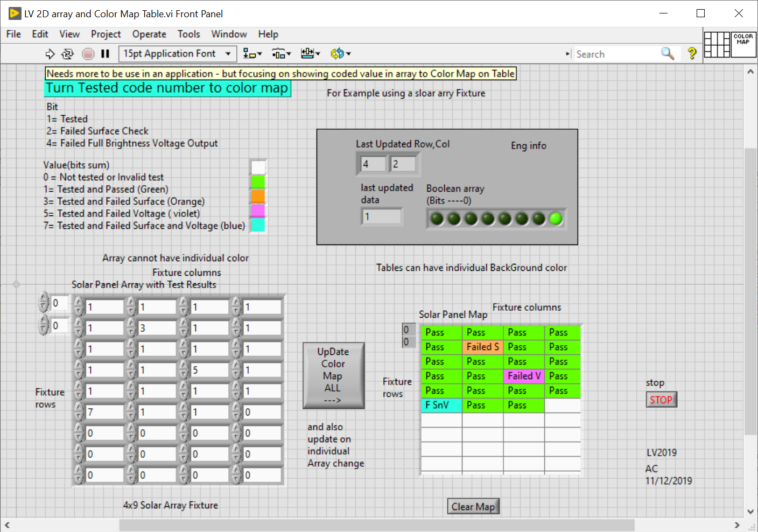The height and width of the screenshot is (532, 758).
Task: Open the Operate menu
Action: tap(149, 34)
